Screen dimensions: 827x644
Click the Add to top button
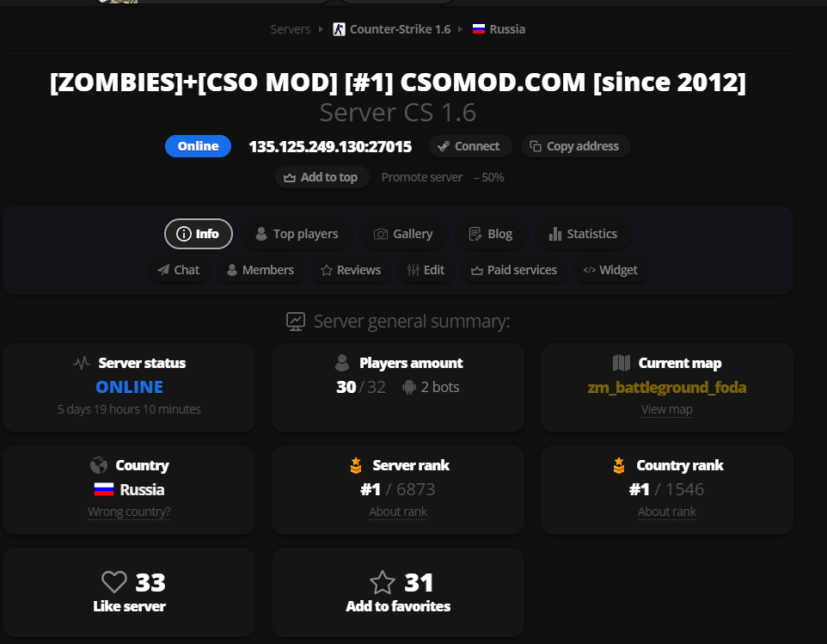click(x=321, y=177)
